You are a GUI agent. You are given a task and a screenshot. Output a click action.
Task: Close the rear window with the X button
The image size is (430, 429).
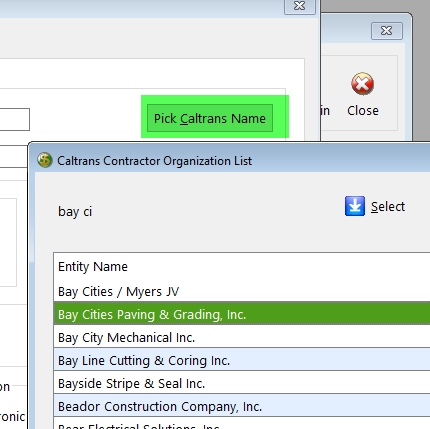click(x=387, y=31)
